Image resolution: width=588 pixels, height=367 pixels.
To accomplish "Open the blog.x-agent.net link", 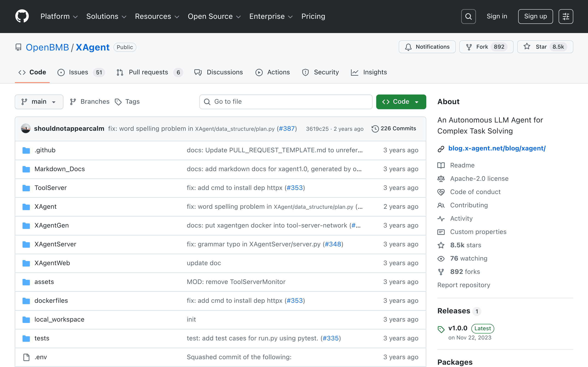I will click(x=497, y=148).
